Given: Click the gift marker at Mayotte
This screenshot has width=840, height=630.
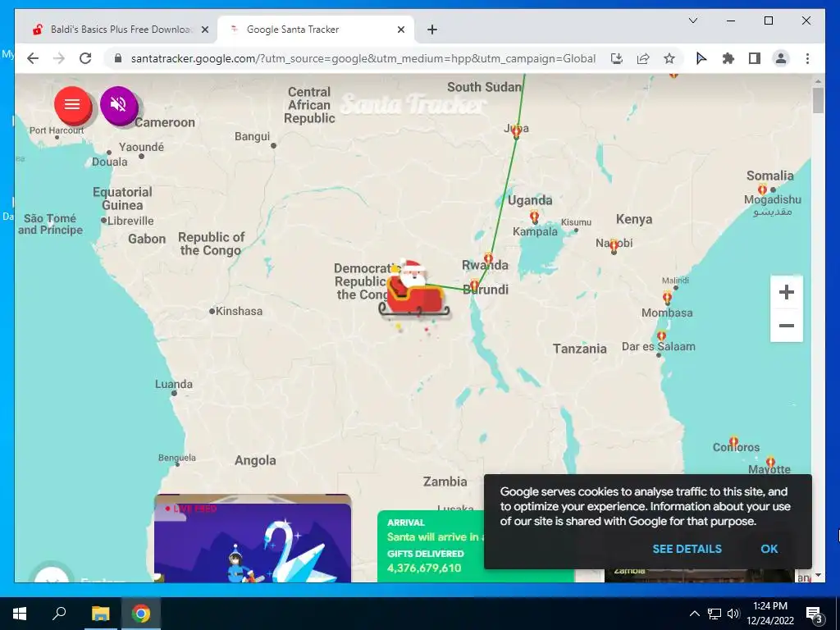Looking at the screenshot, I should point(770,462).
